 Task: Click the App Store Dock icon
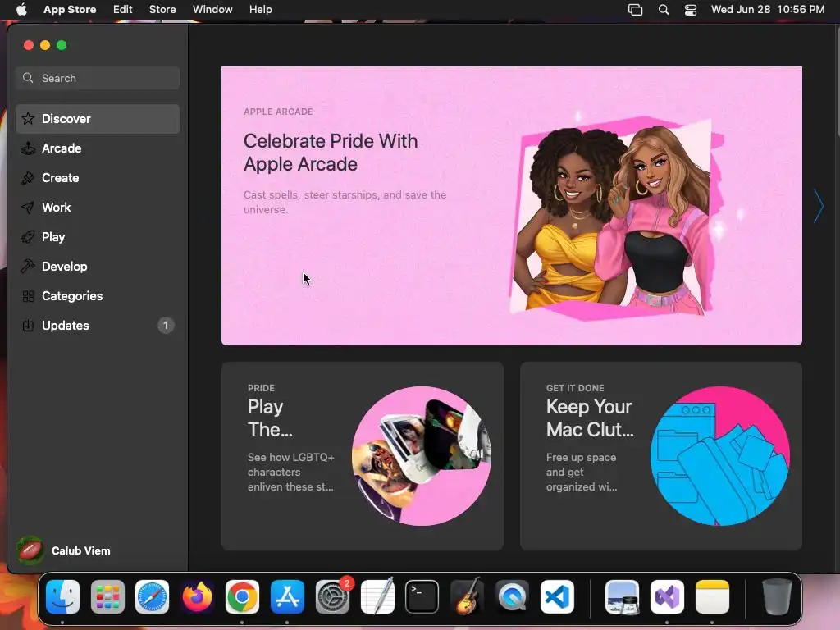pos(287,596)
